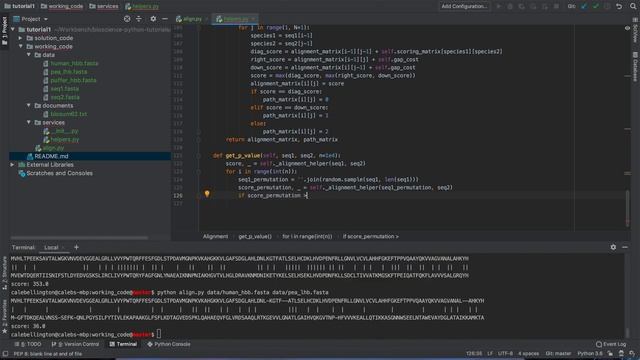Click the Run with Coverage icon
This screenshot has height=360, width=640.
click(x=522, y=6)
